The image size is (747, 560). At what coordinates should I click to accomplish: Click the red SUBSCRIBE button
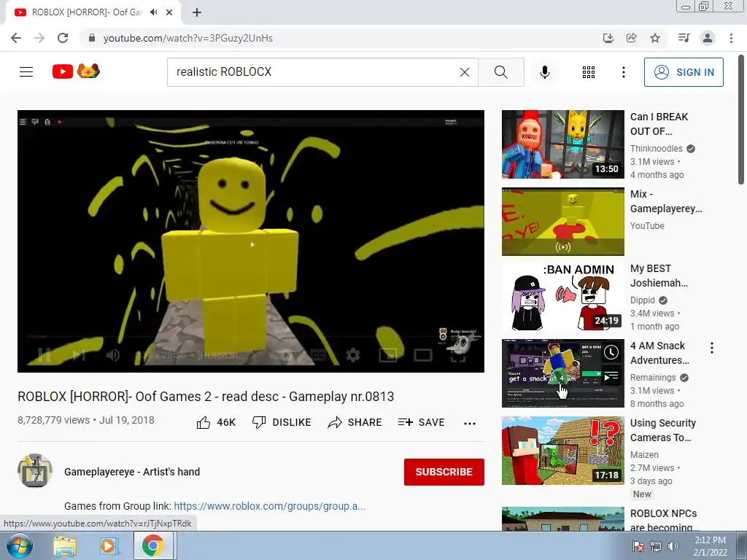tap(444, 472)
